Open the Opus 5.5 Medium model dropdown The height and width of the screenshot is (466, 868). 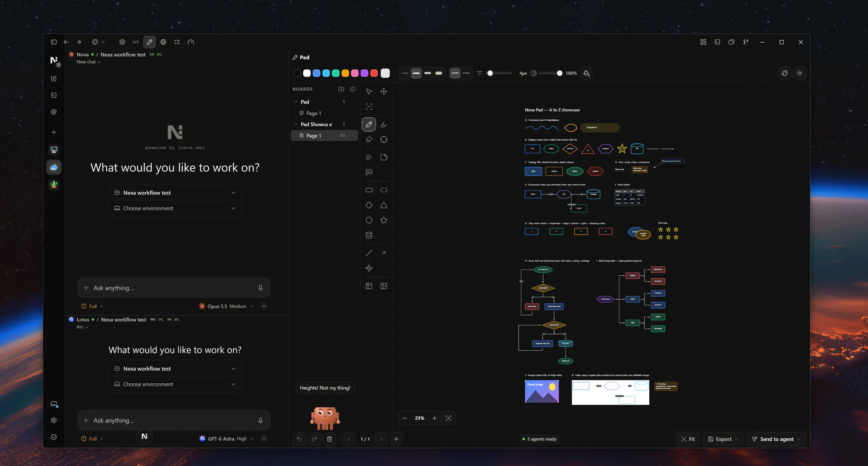[226, 306]
